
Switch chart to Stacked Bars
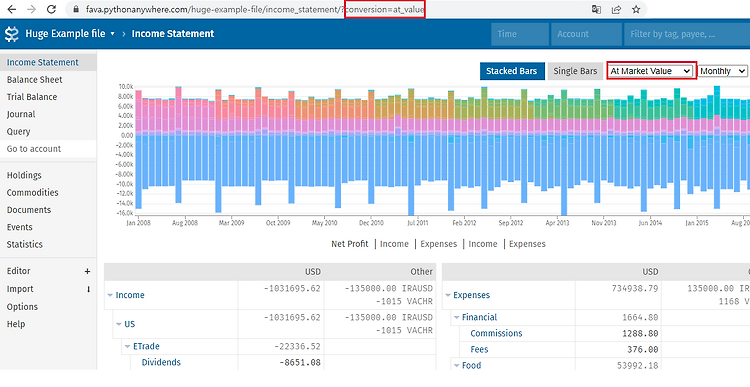point(512,71)
